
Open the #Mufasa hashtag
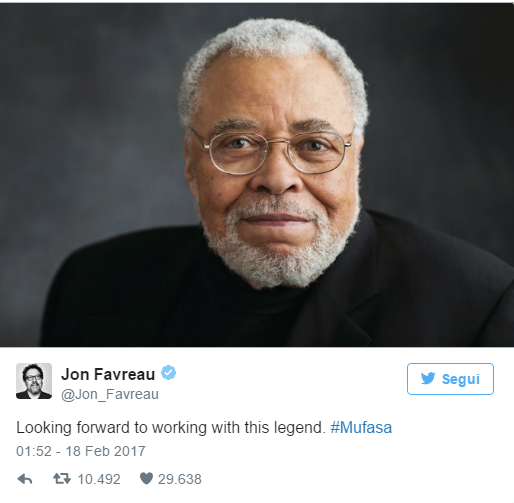(x=361, y=428)
